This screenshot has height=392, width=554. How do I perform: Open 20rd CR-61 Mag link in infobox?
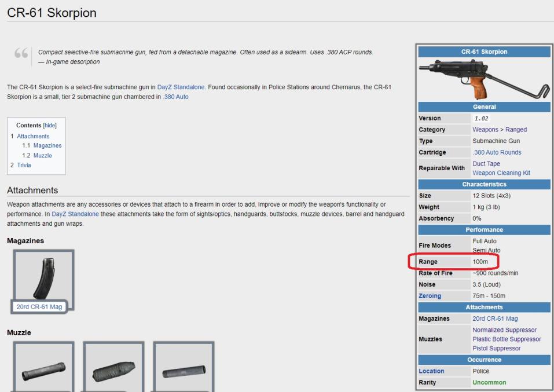(495, 318)
